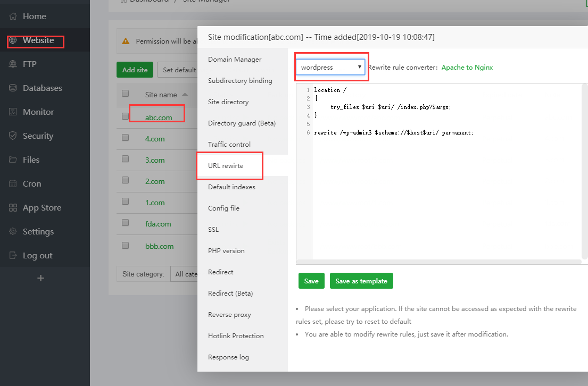Open the 4.com site link
This screenshot has width=588, height=386.
(x=155, y=139)
